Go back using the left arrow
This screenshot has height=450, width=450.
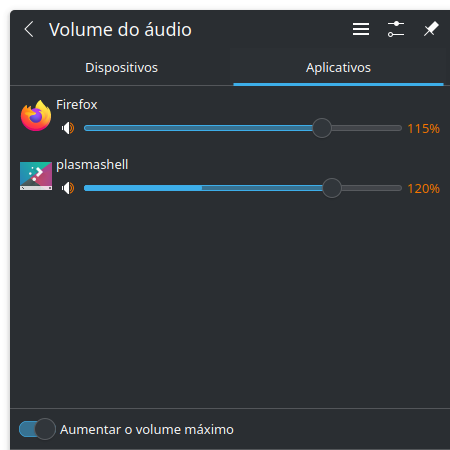[x=29, y=29]
